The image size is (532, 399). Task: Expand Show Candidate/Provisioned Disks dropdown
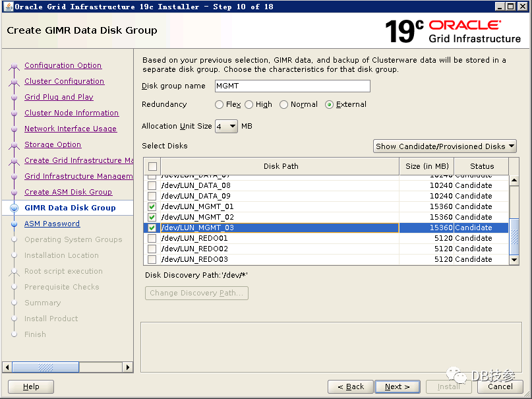coord(445,146)
